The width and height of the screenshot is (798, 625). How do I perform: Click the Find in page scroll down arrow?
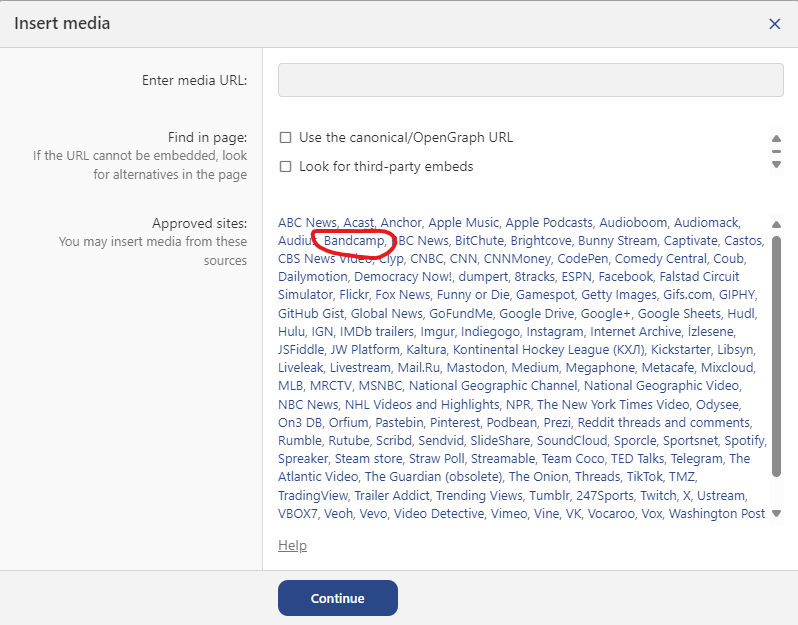pos(776,164)
